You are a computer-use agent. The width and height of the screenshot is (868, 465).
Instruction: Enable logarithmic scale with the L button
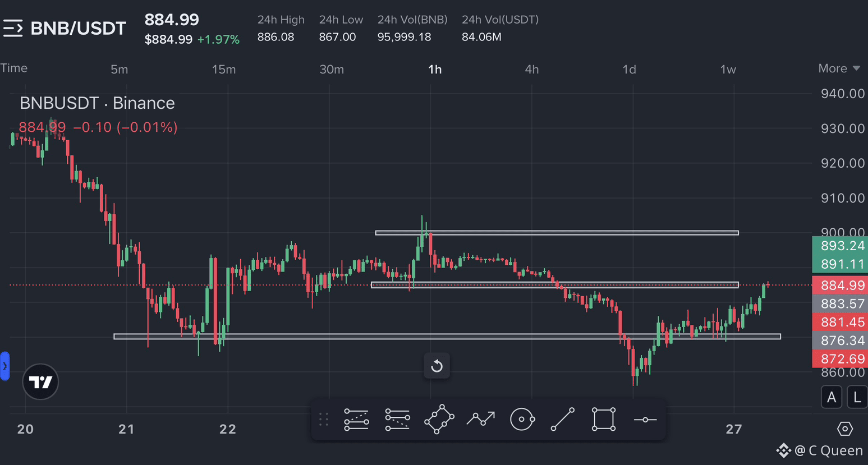(857, 397)
